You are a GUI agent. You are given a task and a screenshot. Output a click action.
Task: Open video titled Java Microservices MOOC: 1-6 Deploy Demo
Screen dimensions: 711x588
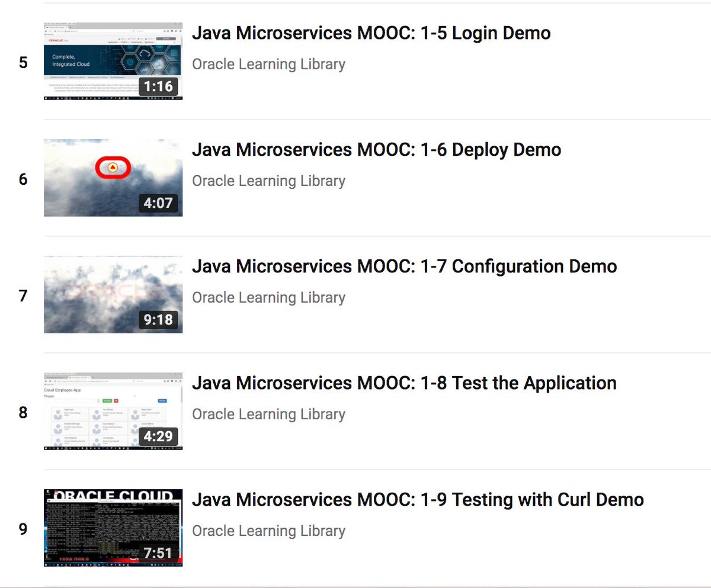point(376,150)
